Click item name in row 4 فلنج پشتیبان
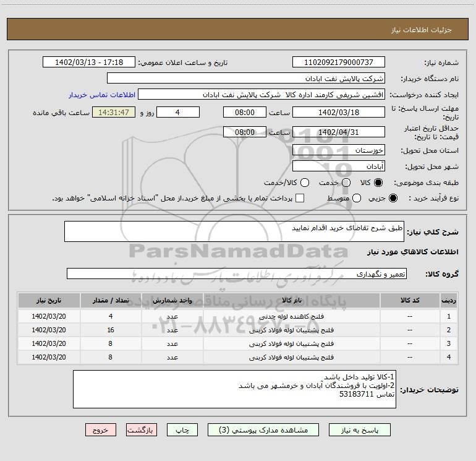This screenshot has height=461, width=476. (x=291, y=358)
